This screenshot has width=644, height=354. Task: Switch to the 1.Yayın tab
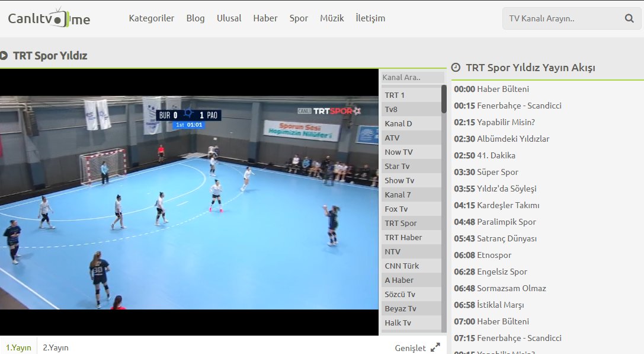pyautogui.click(x=18, y=348)
